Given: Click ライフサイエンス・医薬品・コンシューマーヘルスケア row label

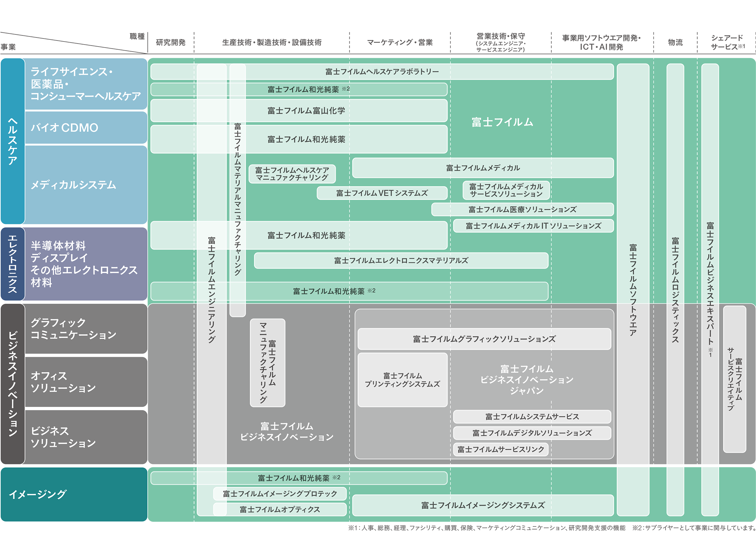Looking at the screenshot, I should 86,84.
